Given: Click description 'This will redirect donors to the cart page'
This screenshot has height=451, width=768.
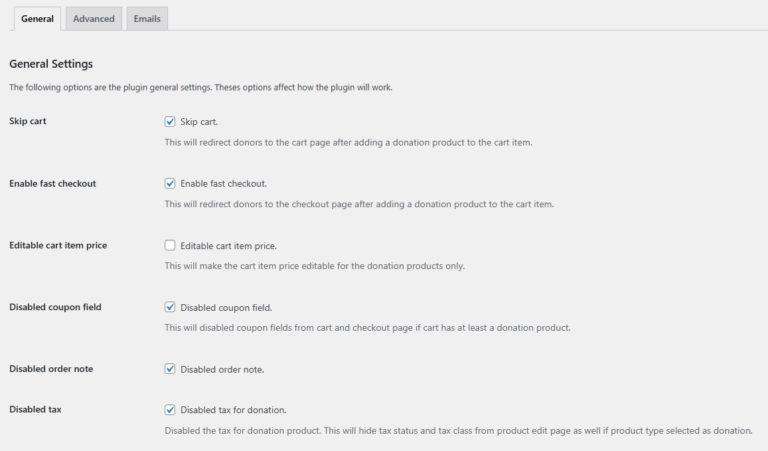Looking at the screenshot, I should tap(348, 142).
